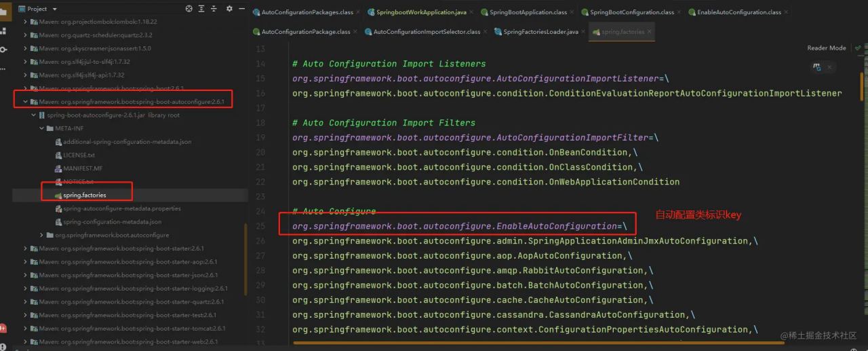Screen dimensions: 868x351
Task: Close AutoConfigurationPackage.class tab
Action: [x=355, y=32]
